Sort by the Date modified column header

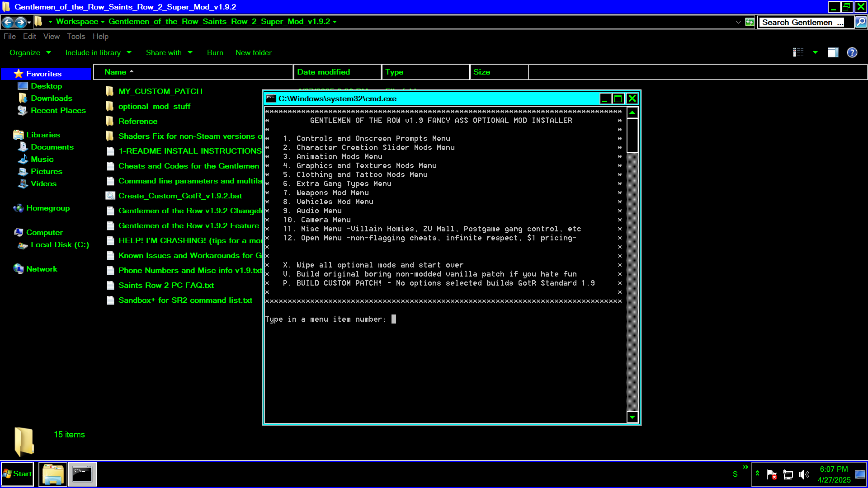pyautogui.click(x=337, y=72)
